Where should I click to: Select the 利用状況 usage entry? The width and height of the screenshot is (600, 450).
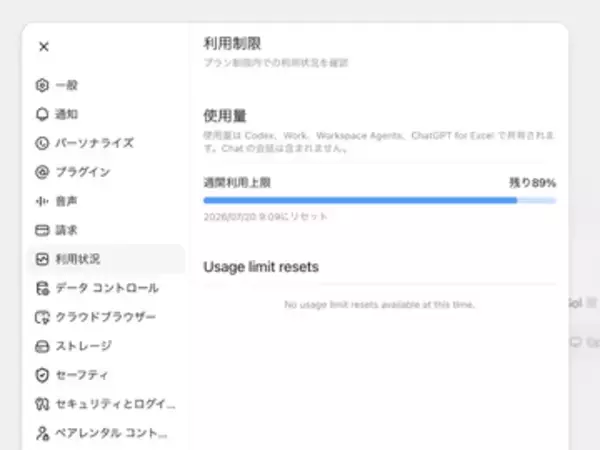[x=106, y=259]
